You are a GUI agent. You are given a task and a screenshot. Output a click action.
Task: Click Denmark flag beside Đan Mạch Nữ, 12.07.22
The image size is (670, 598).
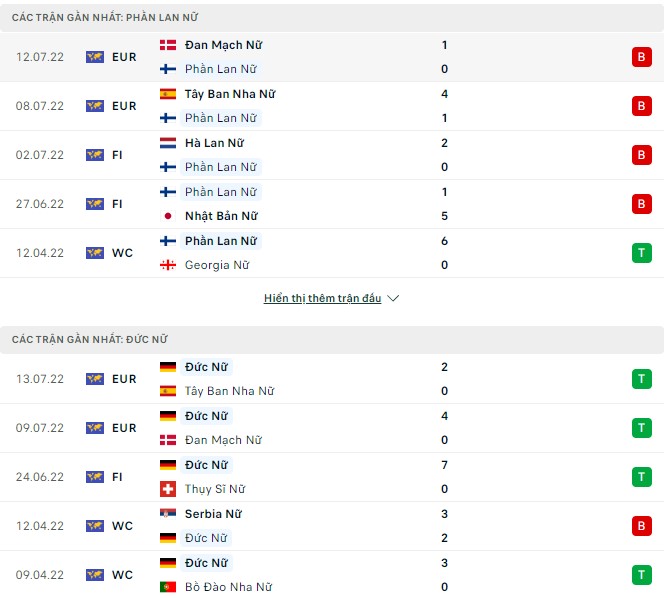coord(168,45)
